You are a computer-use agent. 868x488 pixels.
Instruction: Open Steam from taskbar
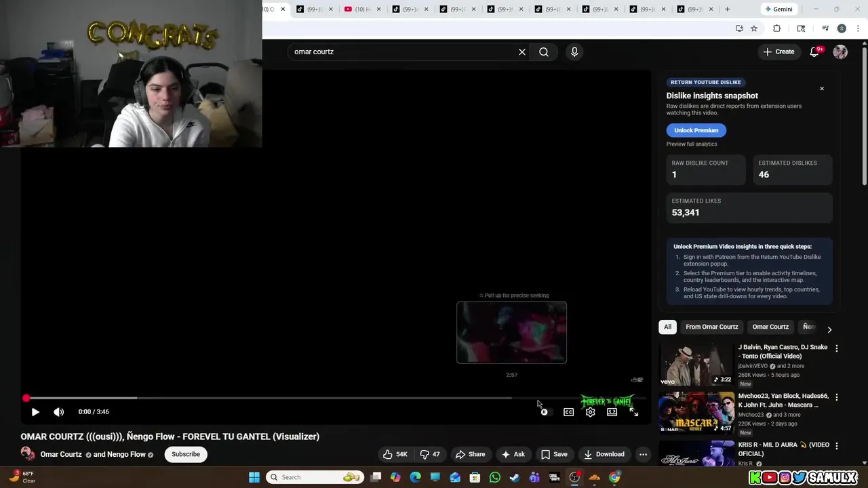(x=515, y=477)
